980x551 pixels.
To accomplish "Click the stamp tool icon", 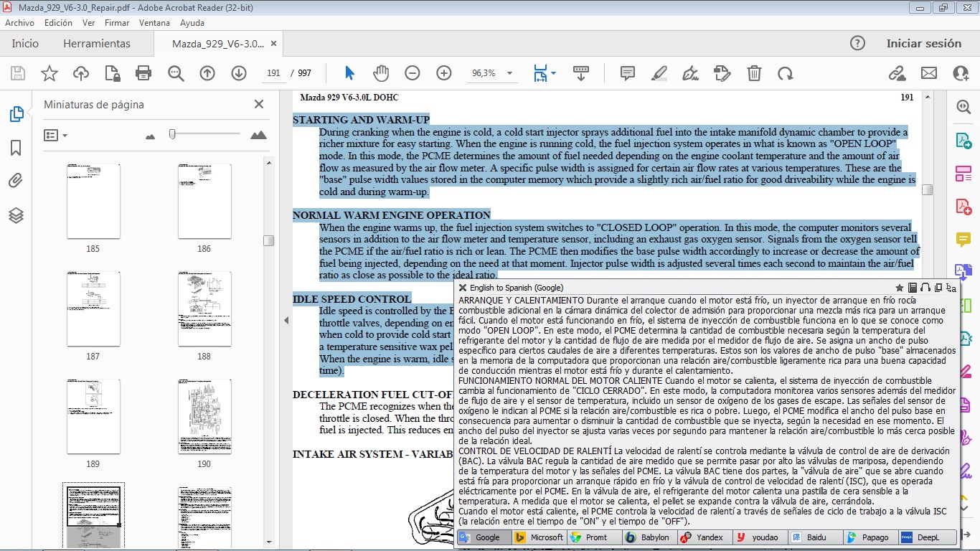I will (722, 73).
